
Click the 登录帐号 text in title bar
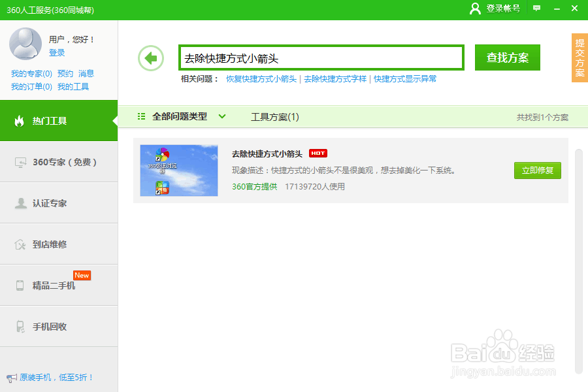coord(503,8)
